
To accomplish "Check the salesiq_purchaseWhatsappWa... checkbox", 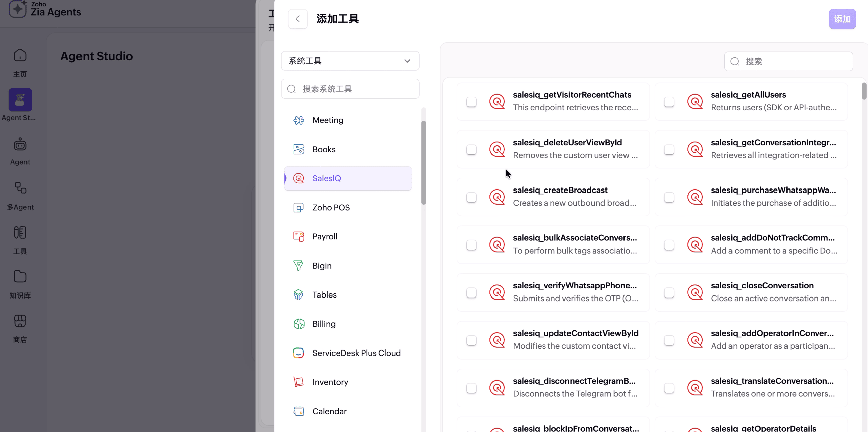I will 669,197.
